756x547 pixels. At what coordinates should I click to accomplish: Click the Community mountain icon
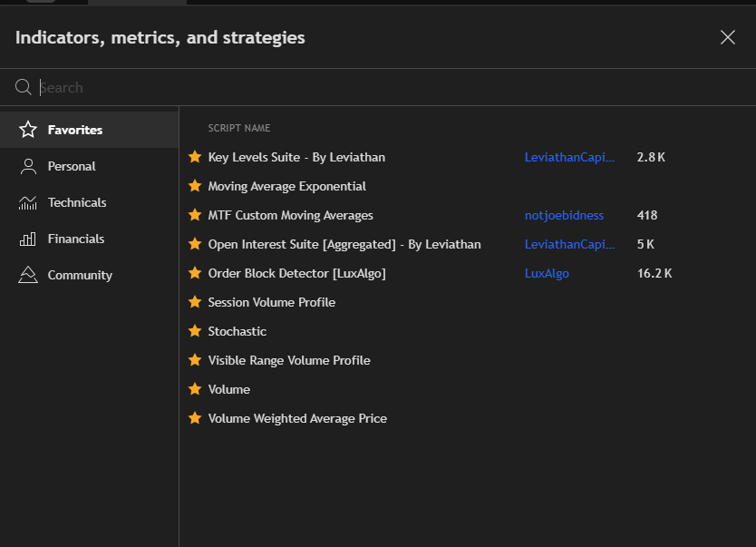[x=28, y=275]
